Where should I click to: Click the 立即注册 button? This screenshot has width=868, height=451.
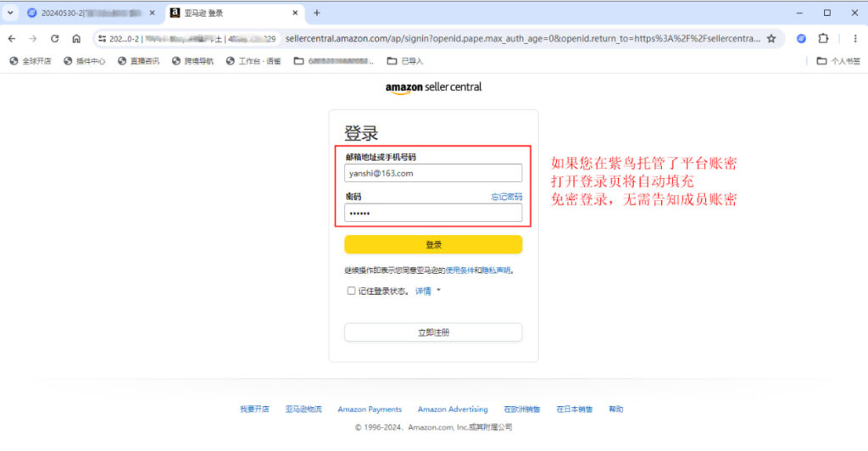(x=433, y=332)
